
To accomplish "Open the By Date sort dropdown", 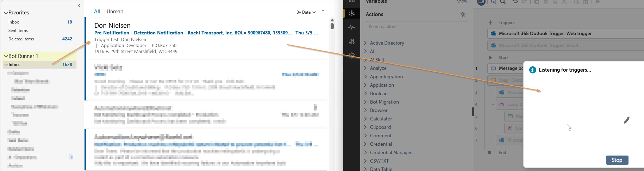I will [x=306, y=12].
